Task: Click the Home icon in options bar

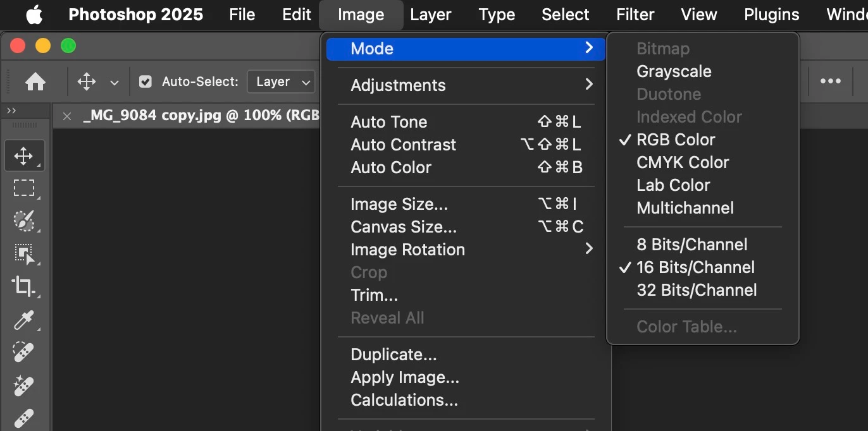Action: tap(35, 82)
